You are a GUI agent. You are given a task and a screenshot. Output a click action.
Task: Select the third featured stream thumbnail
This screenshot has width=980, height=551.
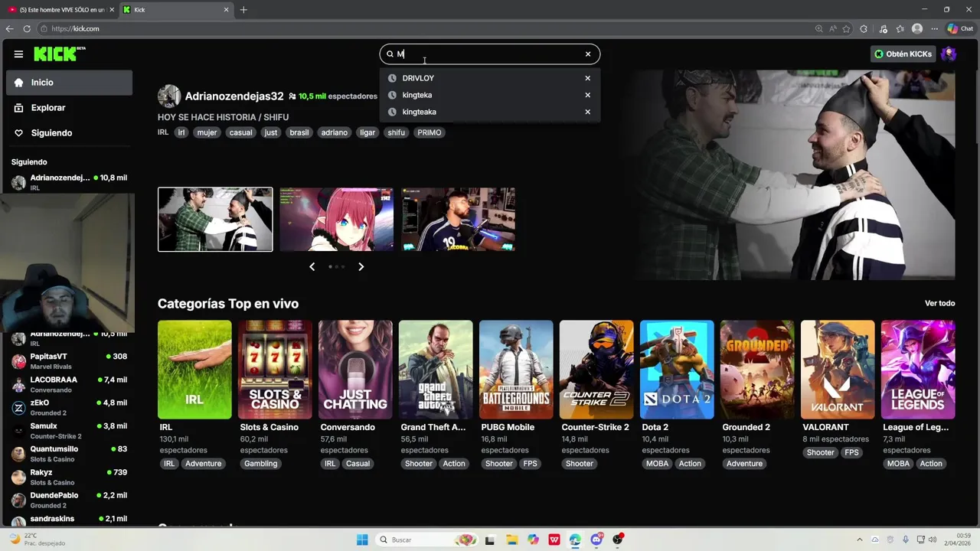[458, 220]
